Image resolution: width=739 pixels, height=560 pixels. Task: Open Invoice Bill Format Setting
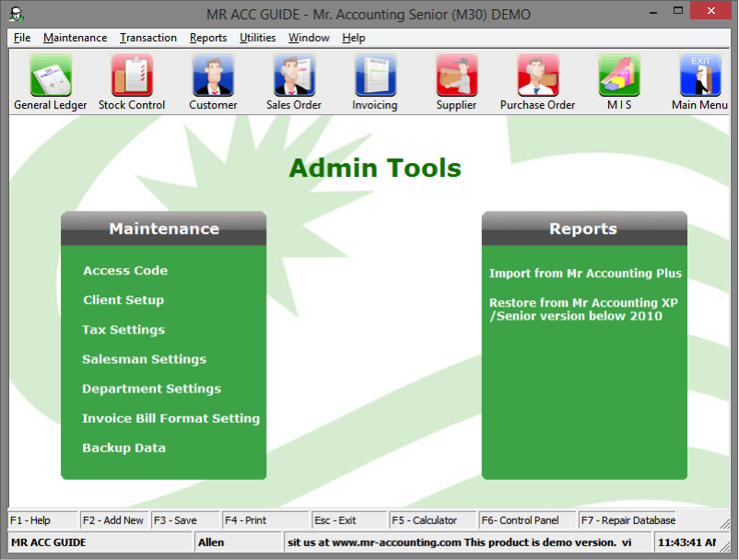(x=171, y=419)
